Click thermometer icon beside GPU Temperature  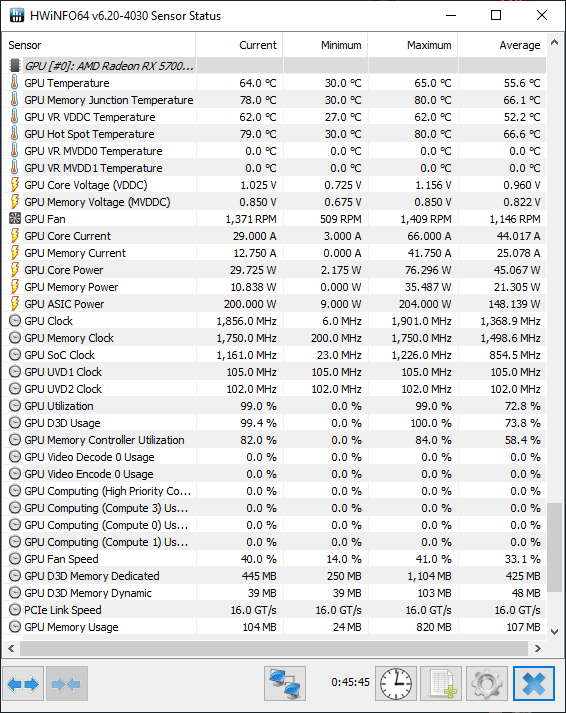pyautogui.click(x=15, y=83)
